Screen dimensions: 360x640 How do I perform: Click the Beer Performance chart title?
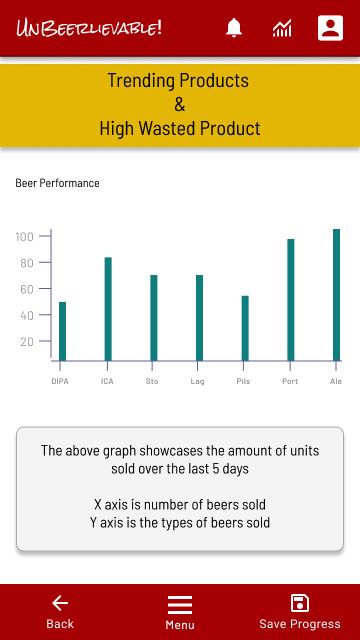click(58, 183)
